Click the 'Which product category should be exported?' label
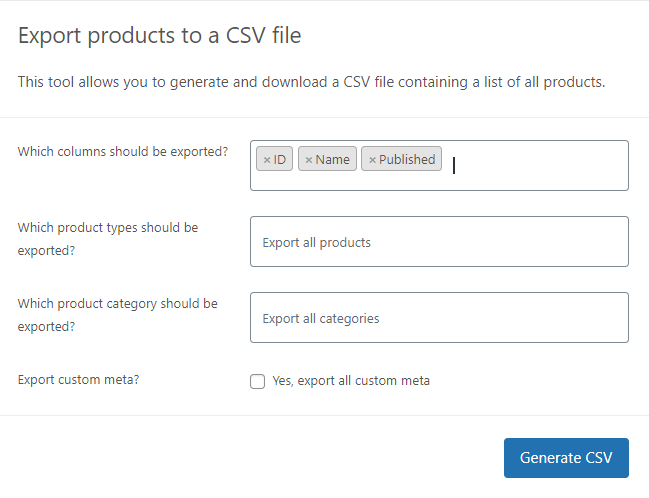Screen dimensions: 649x498 coord(118,315)
